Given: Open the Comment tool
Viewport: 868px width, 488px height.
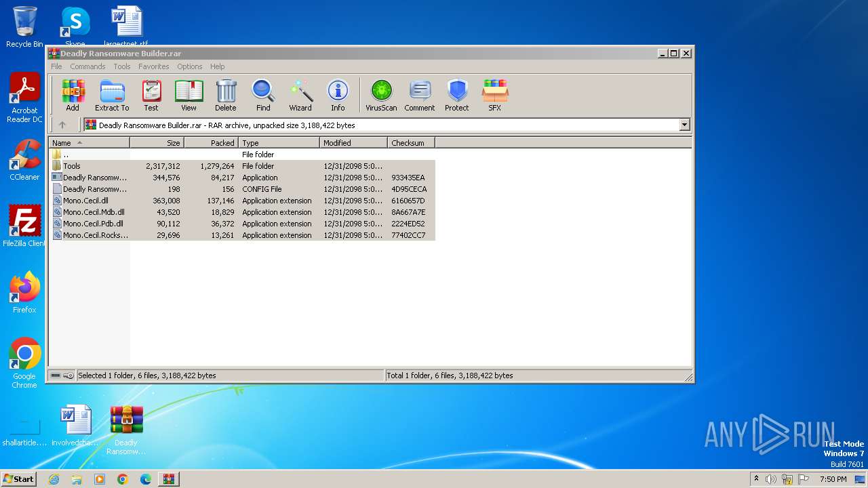Looking at the screenshot, I should coord(420,95).
